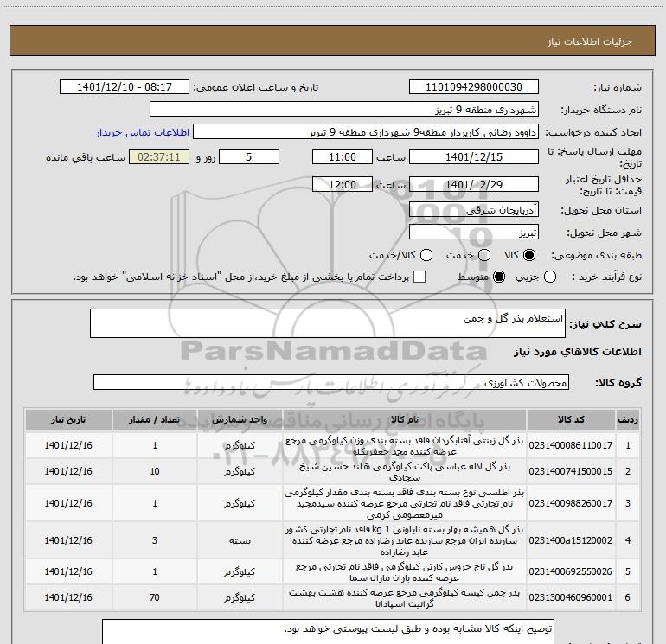The width and height of the screenshot is (666, 644).
Task: Select product code 0231400692550026
Action: 571,571
